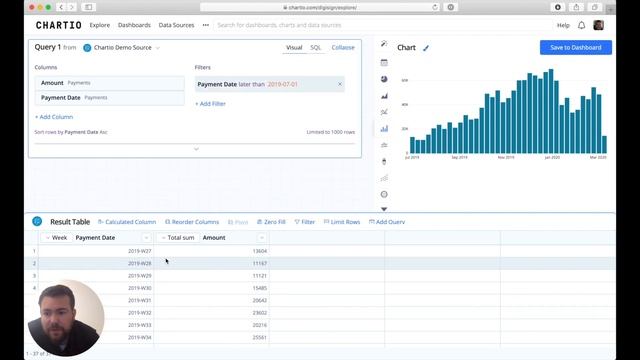640x360 pixels.
Task: Edit the Chart title with pencil icon
Action: coord(426,48)
